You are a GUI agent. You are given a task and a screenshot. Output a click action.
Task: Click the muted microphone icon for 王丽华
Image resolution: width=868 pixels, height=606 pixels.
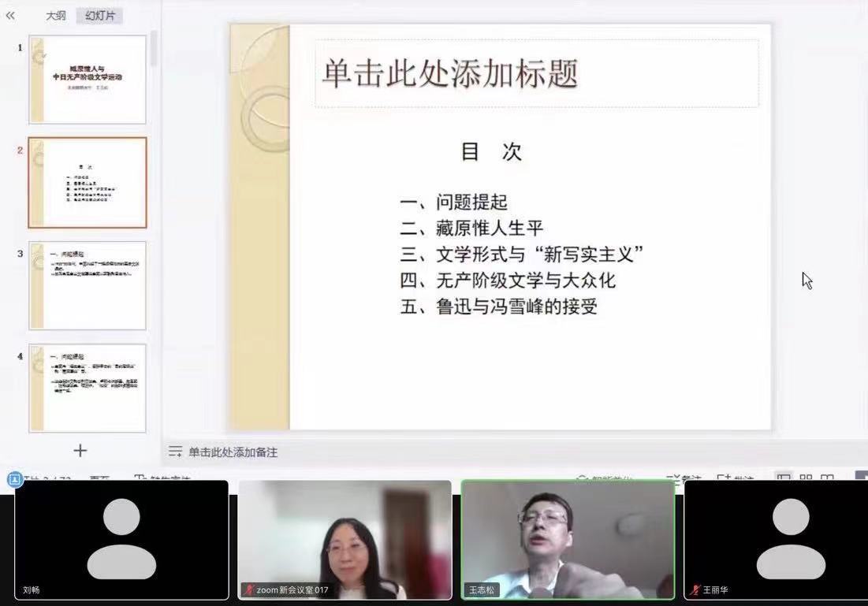coord(695,589)
